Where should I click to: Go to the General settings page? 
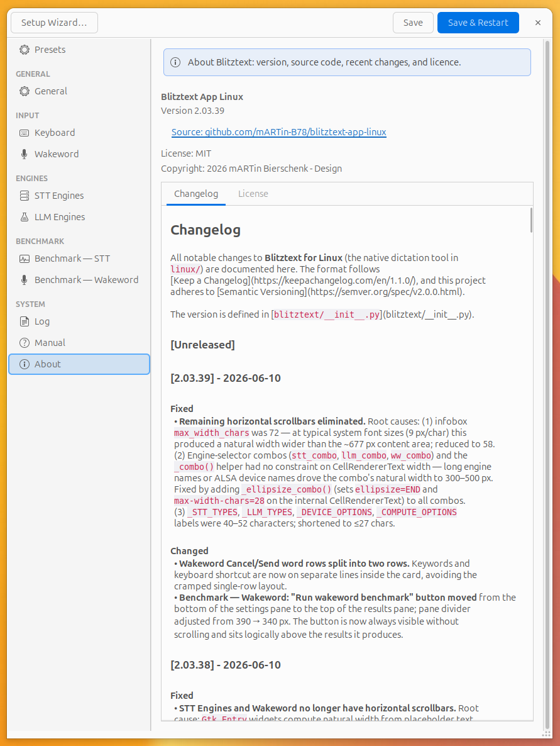coord(79,91)
